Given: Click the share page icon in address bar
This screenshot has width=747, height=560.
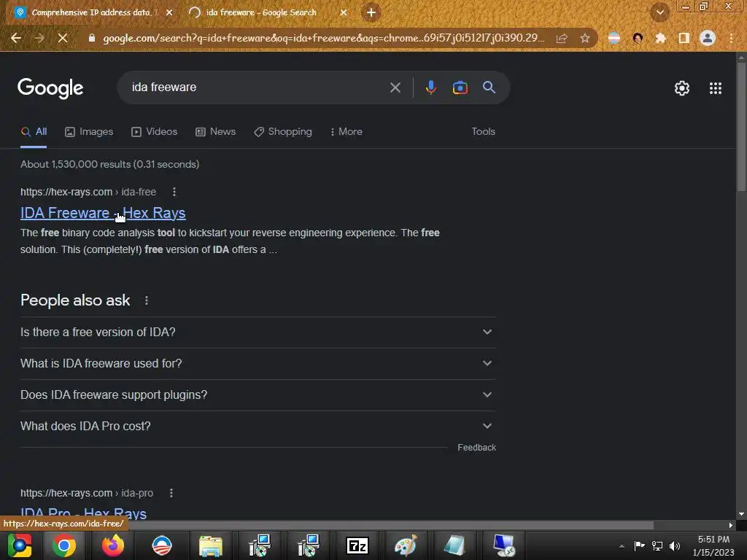Looking at the screenshot, I should tap(562, 38).
